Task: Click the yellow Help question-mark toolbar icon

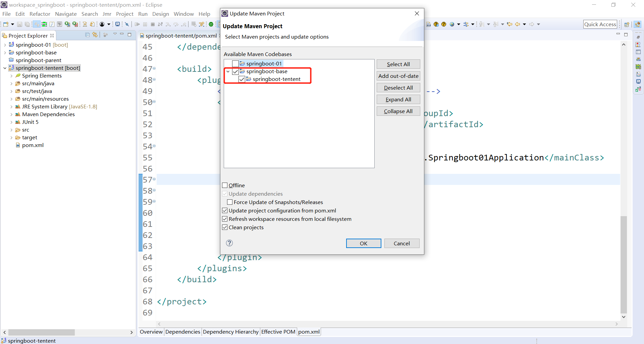Action: (444, 24)
